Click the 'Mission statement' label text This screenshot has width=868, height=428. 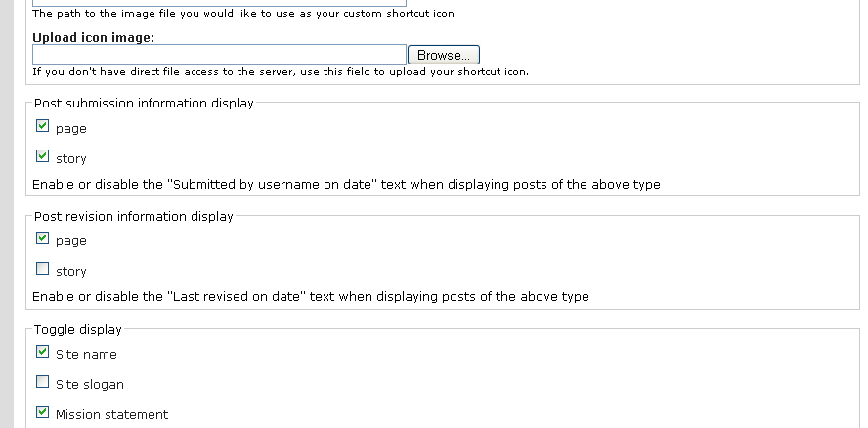[x=111, y=415]
